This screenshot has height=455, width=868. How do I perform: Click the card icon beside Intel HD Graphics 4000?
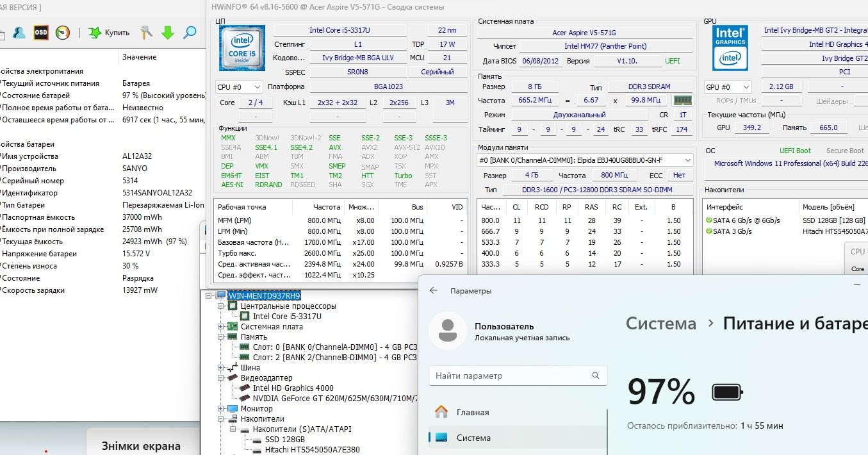pyautogui.click(x=245, y=388)
